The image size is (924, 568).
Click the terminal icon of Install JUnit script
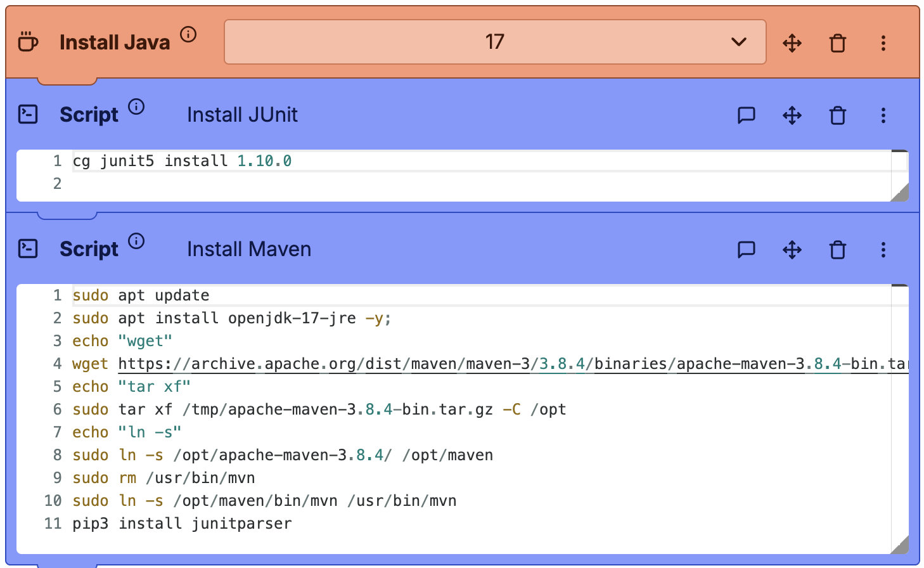pyautogui.click(x=28, y=115)
